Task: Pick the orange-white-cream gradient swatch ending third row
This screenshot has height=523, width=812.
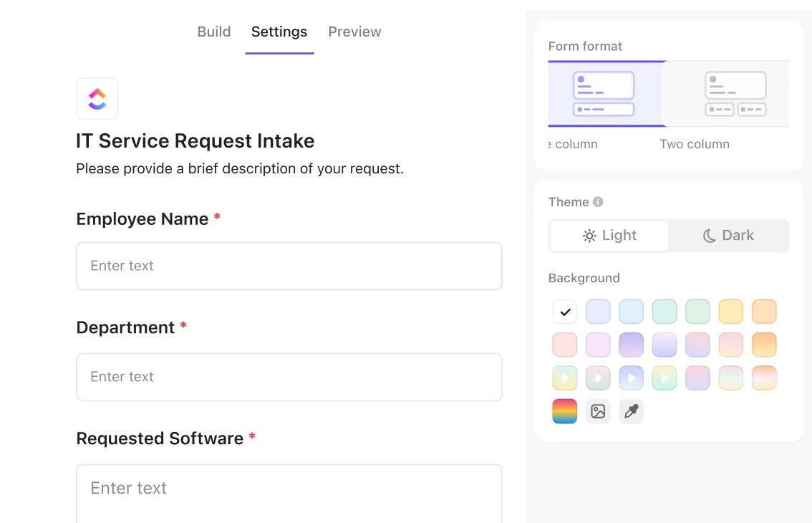Action: click(764, 378)
